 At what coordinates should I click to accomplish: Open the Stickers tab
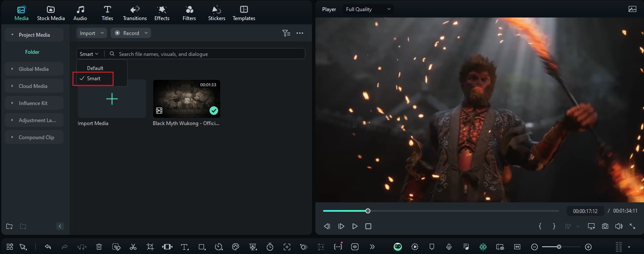tap(216, 13)
